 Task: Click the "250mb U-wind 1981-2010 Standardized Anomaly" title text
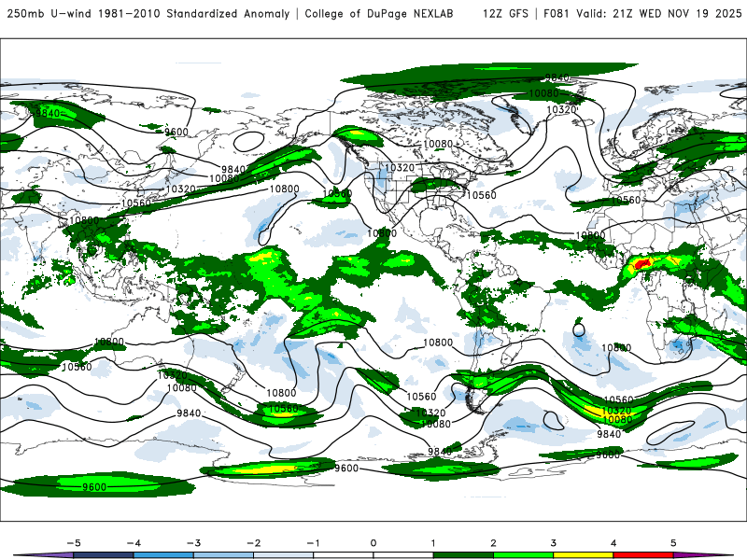(148, 14)
